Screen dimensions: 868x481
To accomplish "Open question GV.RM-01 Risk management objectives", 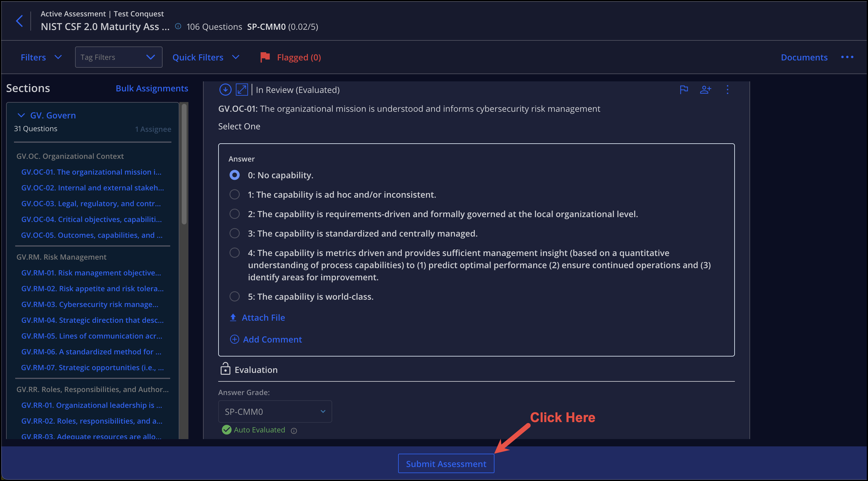I will 91,273.
